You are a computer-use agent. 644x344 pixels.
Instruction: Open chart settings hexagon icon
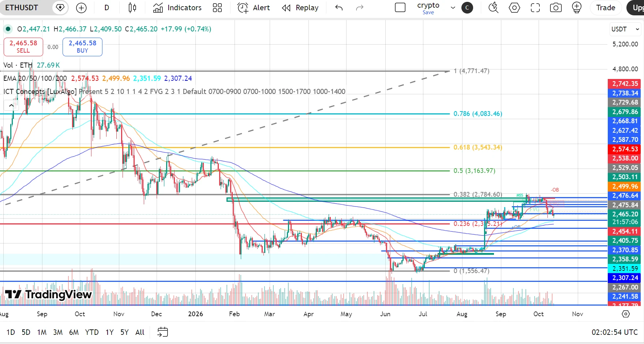coord(514,8)
